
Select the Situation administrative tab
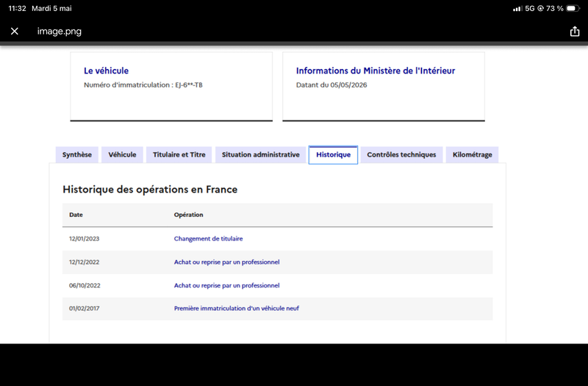(x=261, y=154)
